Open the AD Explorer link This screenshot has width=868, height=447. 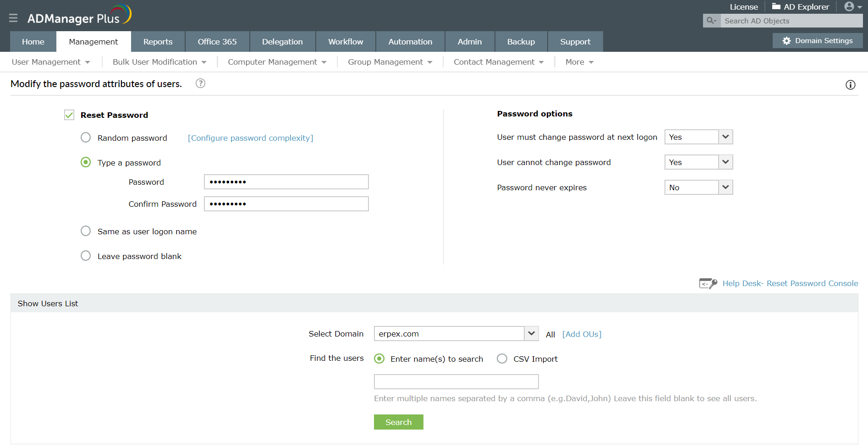pyautogui.click(x=806, y=7)
